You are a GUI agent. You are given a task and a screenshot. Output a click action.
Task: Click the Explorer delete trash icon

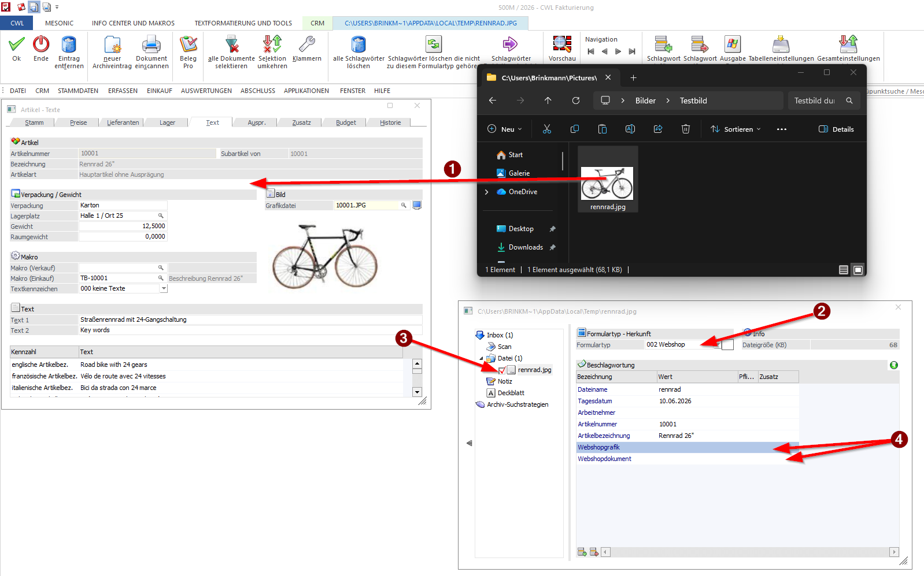point(686,129)
